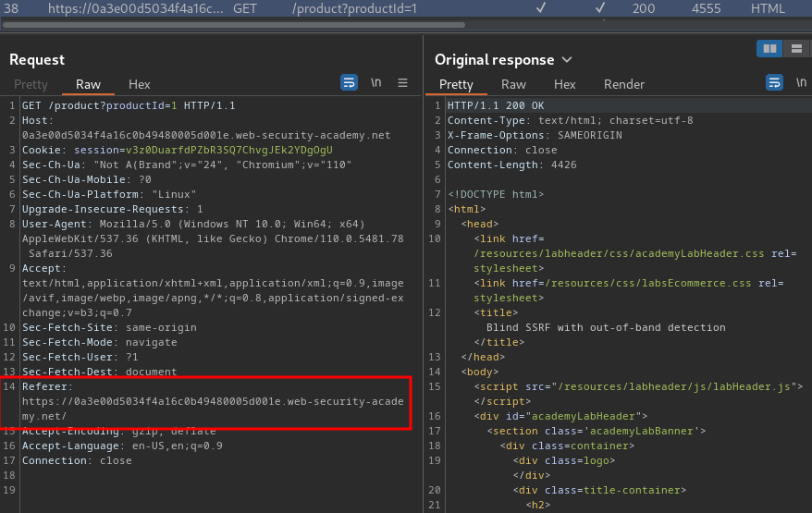Switch to the Hex tab in Request panel
Image resolution: width=812 pixels, height=513 pixels.
point(140,84)
